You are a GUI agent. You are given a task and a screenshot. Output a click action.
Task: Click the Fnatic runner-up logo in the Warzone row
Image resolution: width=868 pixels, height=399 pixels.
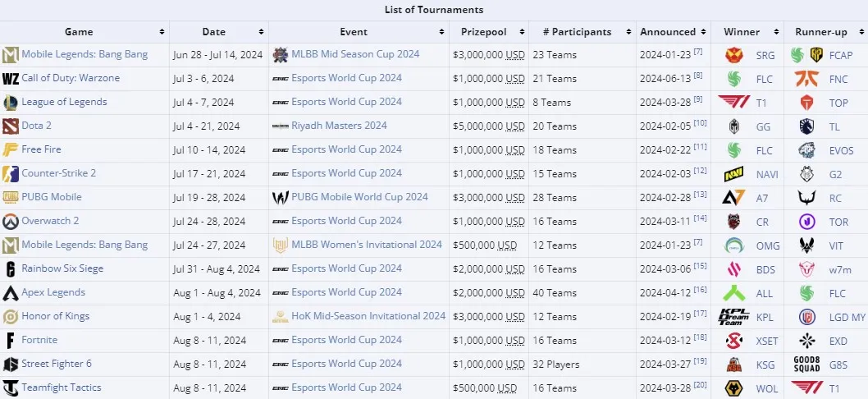806,79
